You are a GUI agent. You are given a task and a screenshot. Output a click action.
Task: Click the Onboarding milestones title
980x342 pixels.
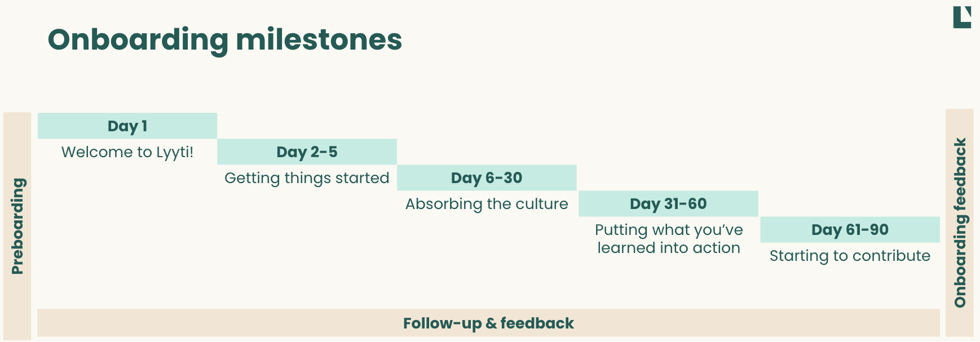(x=224, y=39)
